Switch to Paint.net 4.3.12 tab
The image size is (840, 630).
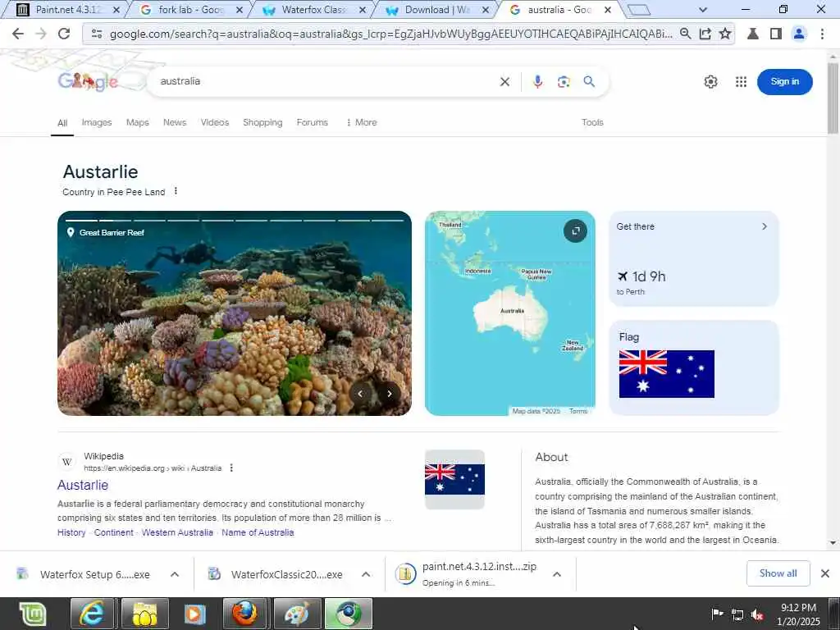[x=67, y=10]
